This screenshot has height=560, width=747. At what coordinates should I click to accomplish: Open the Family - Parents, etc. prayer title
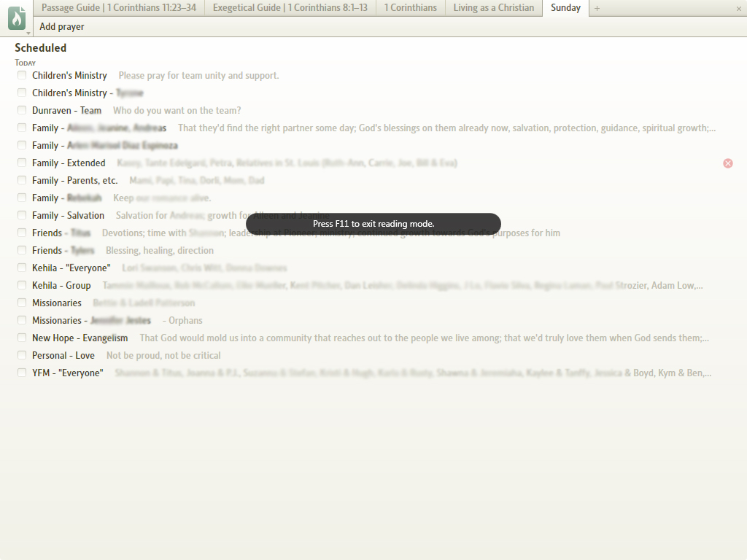click(75, 181)
